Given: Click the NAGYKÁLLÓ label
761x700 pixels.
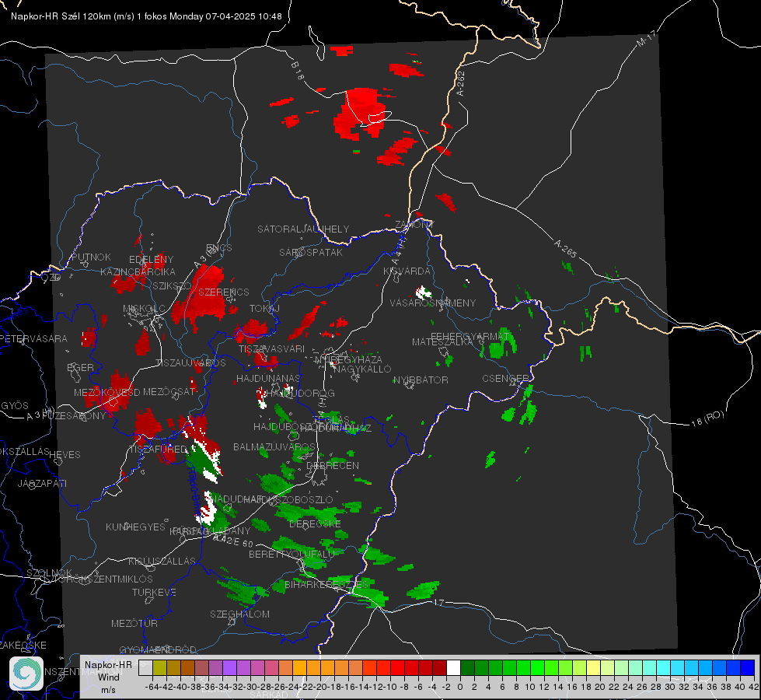Looking at the screenshot, I should click(x=362, y=369).
